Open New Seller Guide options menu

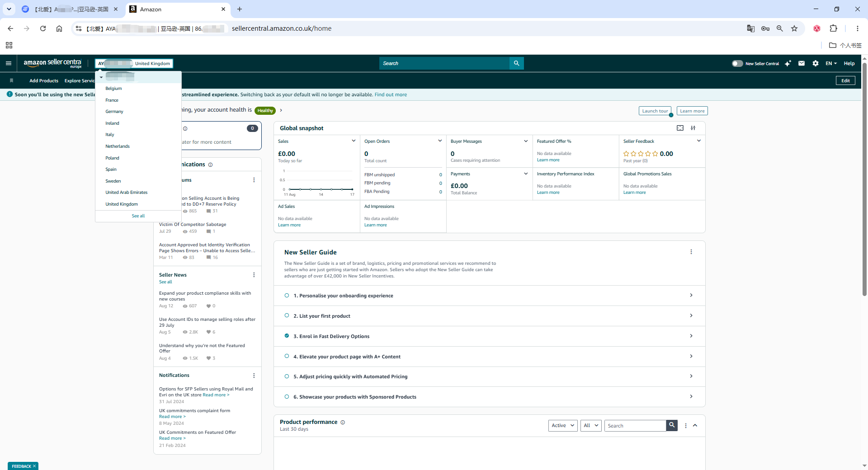click(x=691, y=252)
